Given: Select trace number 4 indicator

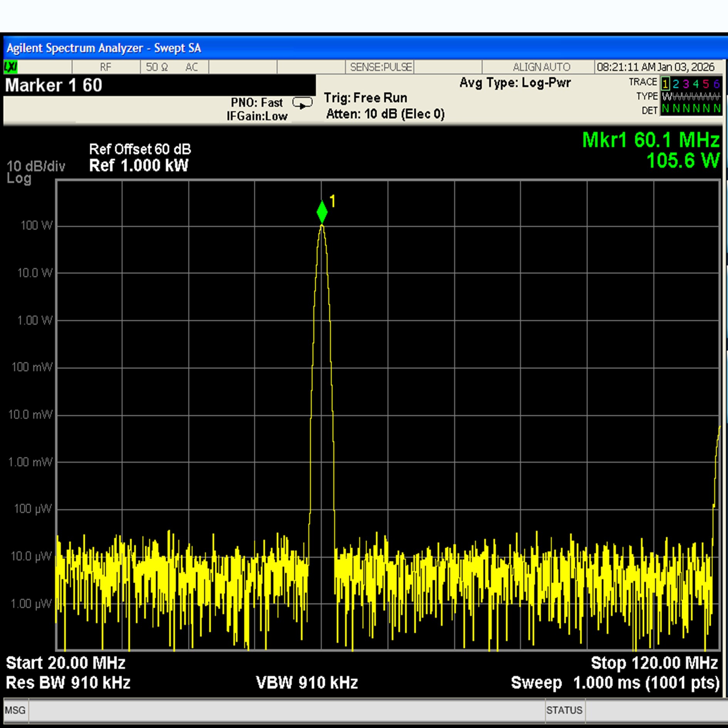Looking at the screenshot, I should point(696,84).
